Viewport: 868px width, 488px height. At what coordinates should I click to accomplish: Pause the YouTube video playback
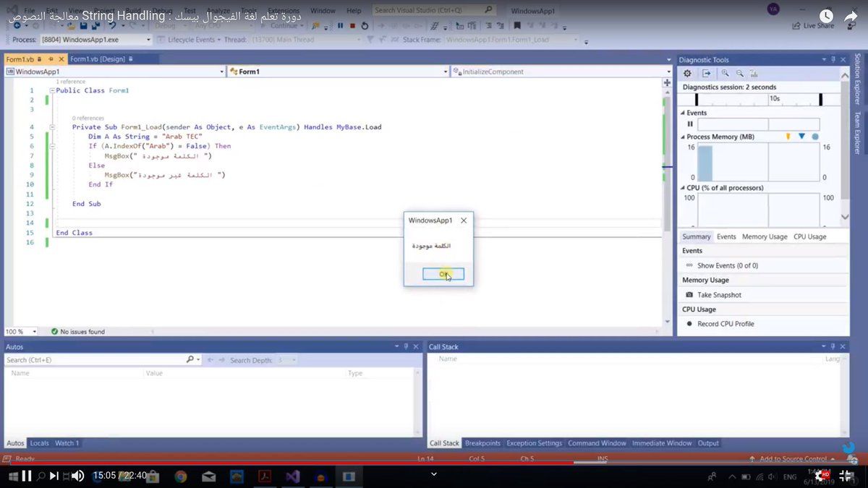[x=27, y=475]
